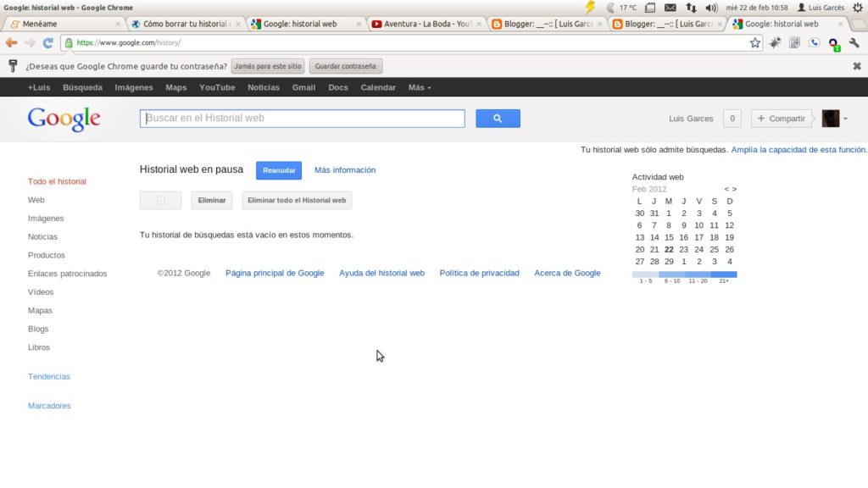The image size is (868, 488).
Task: Open the Más dropdown in Google bar
Action: coord(419,87)
